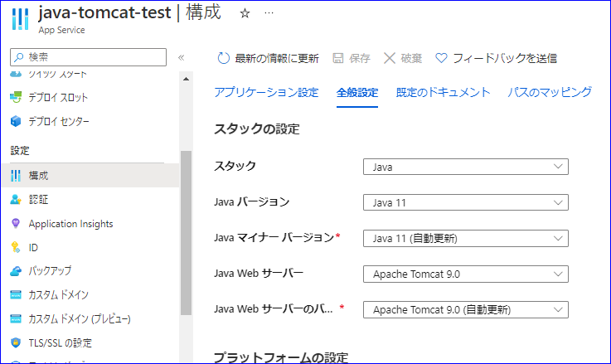611x364 pixels.
Task: Select 構成 in the sidebar
Action: pos(90,176)
